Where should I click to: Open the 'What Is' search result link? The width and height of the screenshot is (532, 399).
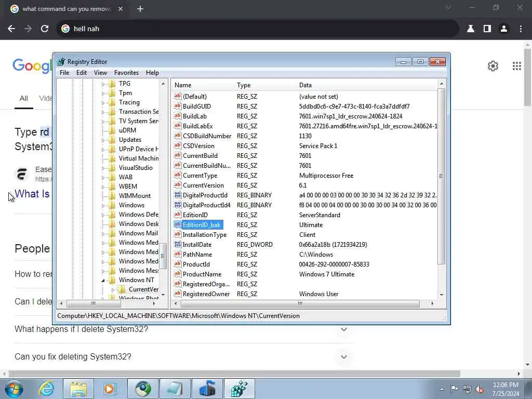(32, 194)
